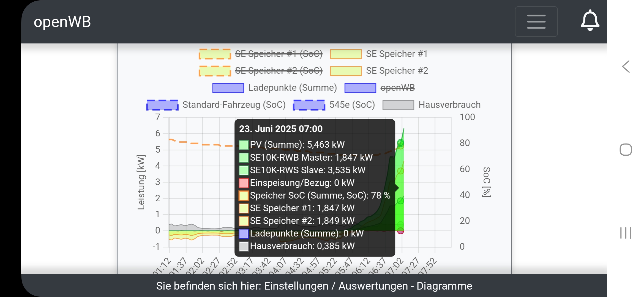Hide SE Speicher #1 dataset
Viewport: 644px width, 297px height.
coord(396,54)
